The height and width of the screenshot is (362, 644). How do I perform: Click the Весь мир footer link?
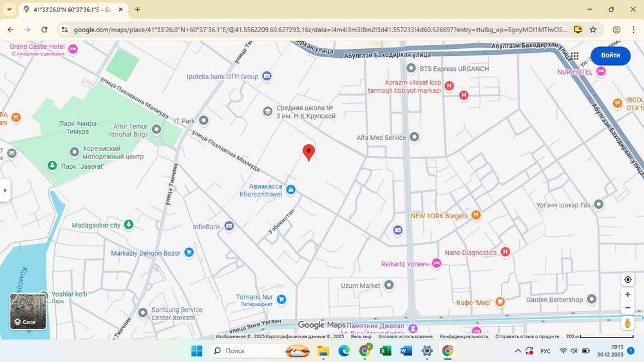pos(361,336)
